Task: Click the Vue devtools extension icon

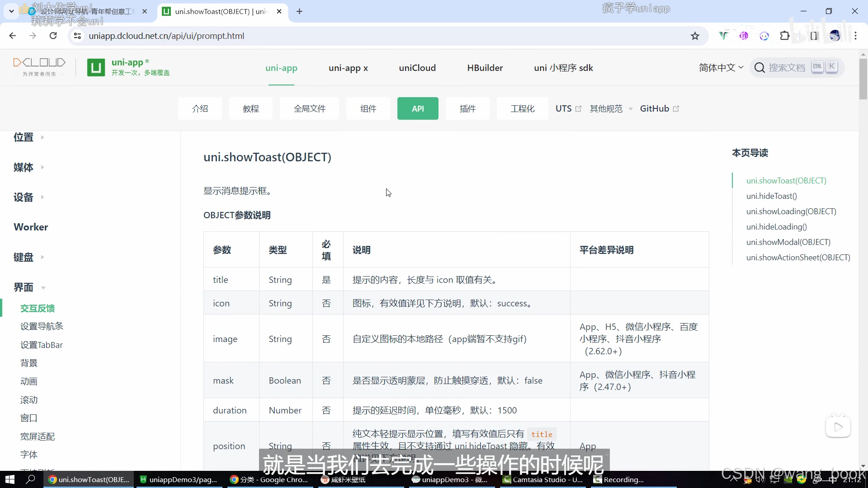Action: point(724,36)
